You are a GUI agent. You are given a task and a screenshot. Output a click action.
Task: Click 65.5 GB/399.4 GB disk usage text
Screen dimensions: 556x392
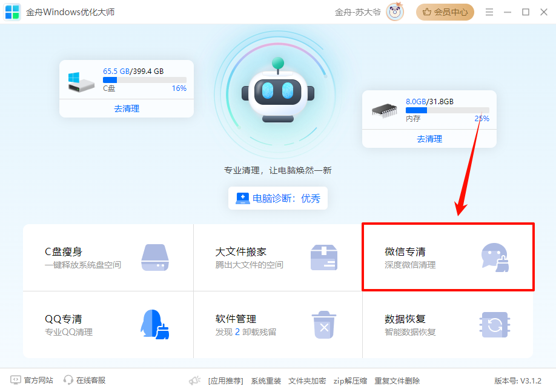click(x=133, y=71)
